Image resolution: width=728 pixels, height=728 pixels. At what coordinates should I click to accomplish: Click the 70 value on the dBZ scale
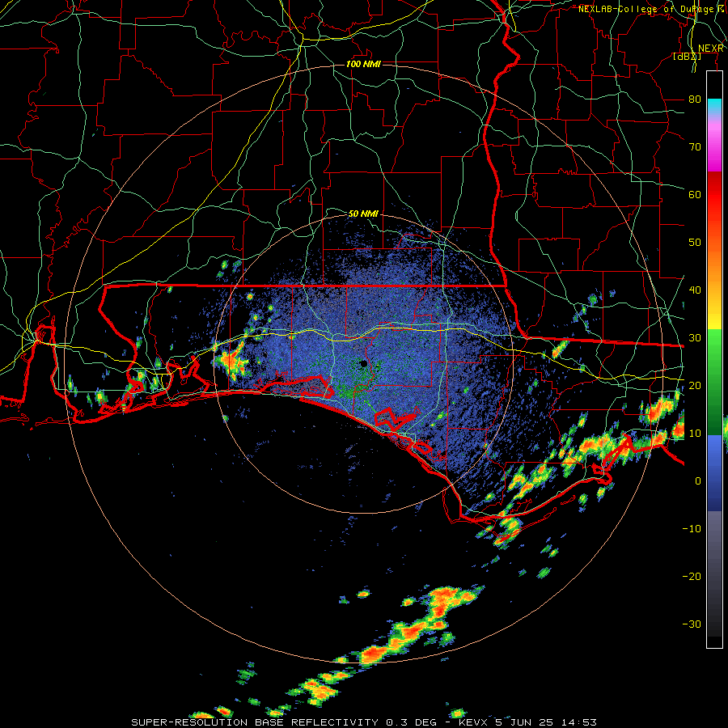point(695,146)
